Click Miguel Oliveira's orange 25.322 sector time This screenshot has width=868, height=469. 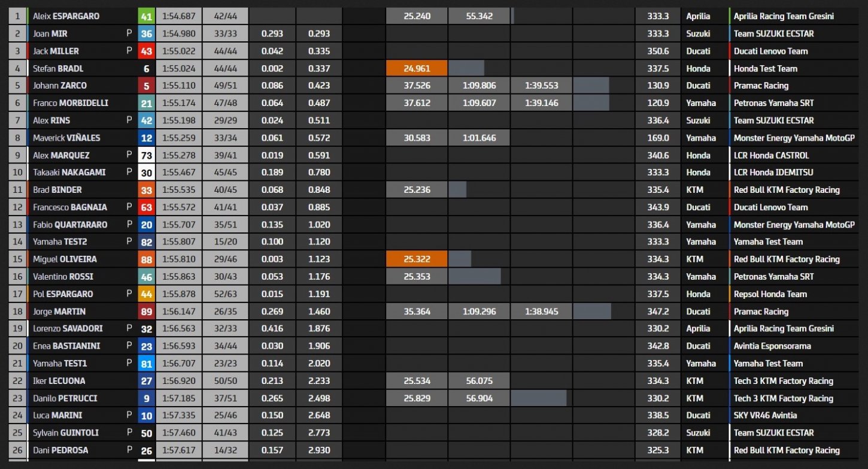(x=417, y=259)
